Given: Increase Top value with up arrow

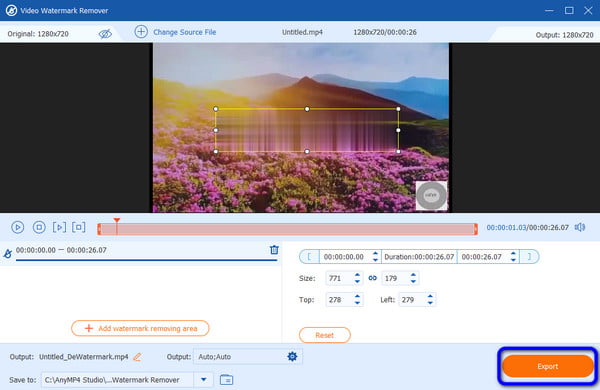Looking at the screenshot, I should [x=357, y=296].
